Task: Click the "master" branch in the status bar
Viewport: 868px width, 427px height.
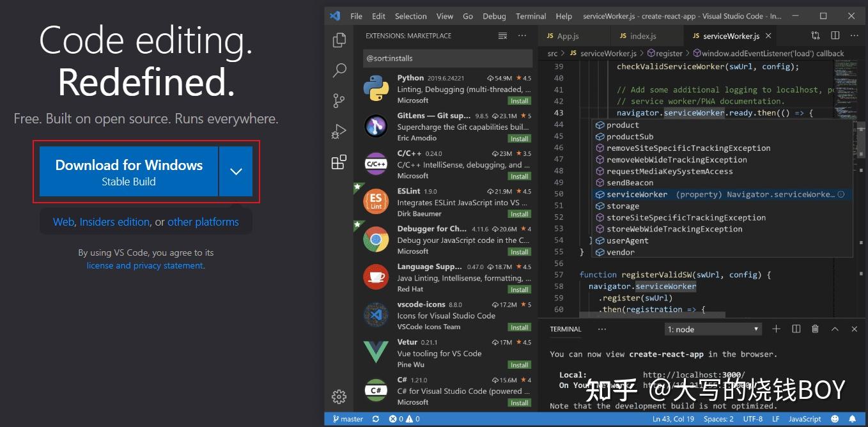Action: [348, 419]
